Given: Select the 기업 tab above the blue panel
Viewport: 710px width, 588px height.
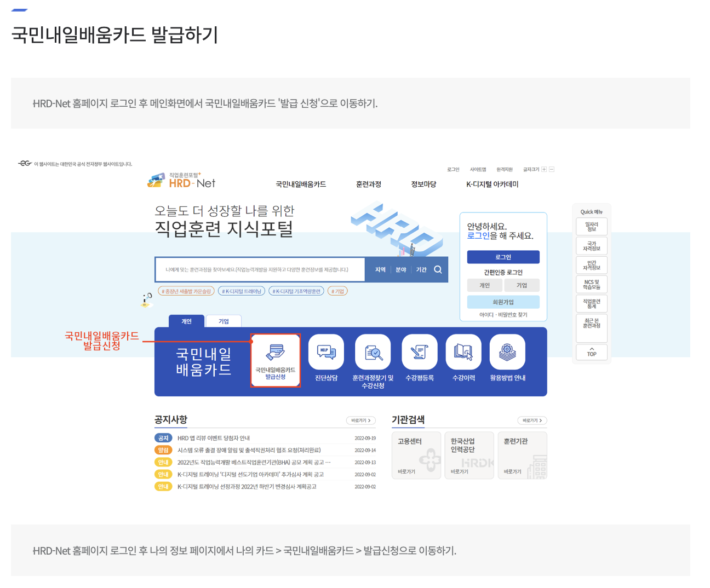Looking at the screenshot, I should 224,321.
